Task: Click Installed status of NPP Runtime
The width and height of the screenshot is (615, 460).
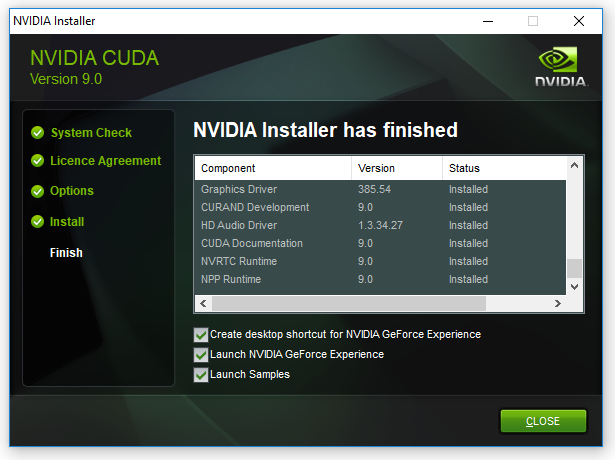Action: (x=468, y=280)
